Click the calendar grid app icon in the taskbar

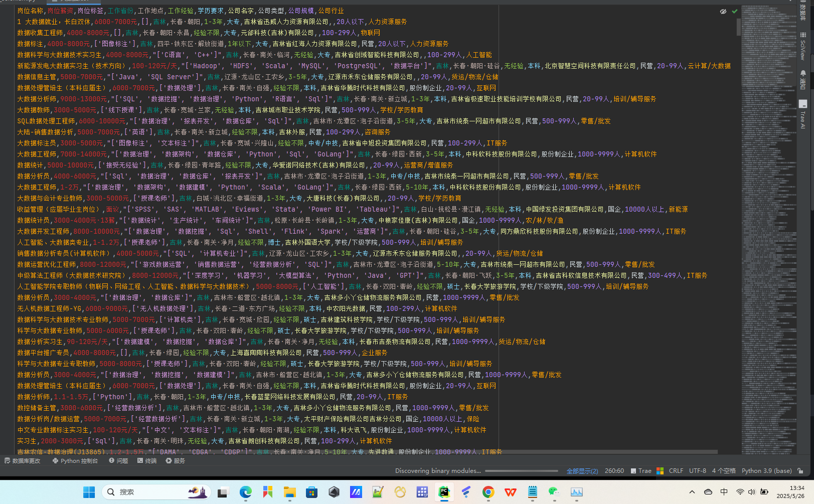coord(422,492)
